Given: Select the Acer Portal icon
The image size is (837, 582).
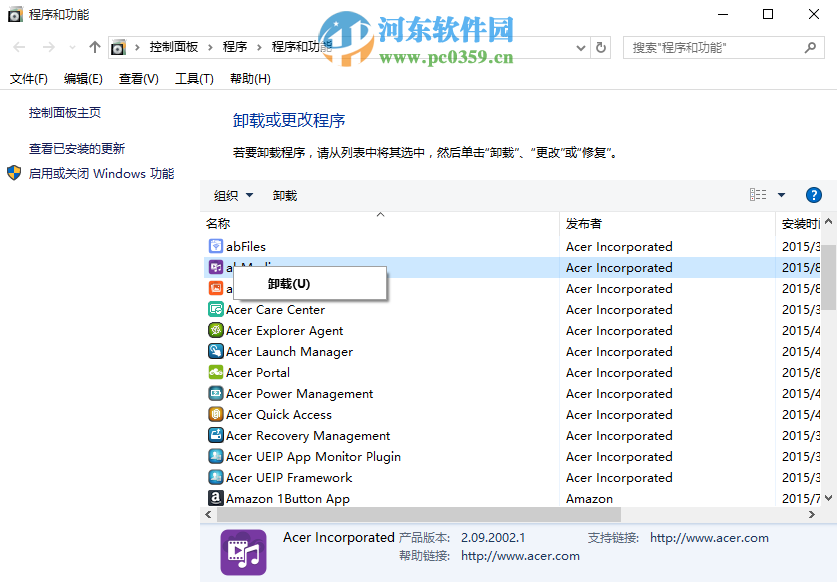Looking at the screenshot, I should coord(216,372).
